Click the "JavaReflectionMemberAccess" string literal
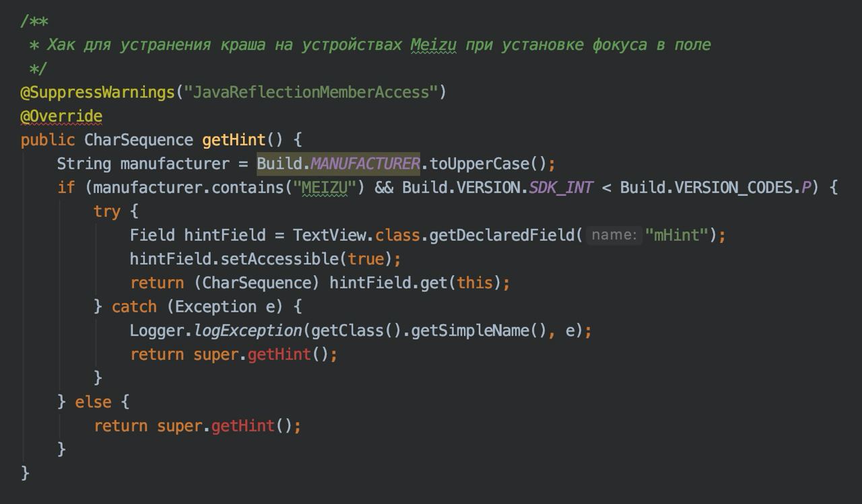The height and width of the screenshot is (504, 862). (311, 92)
